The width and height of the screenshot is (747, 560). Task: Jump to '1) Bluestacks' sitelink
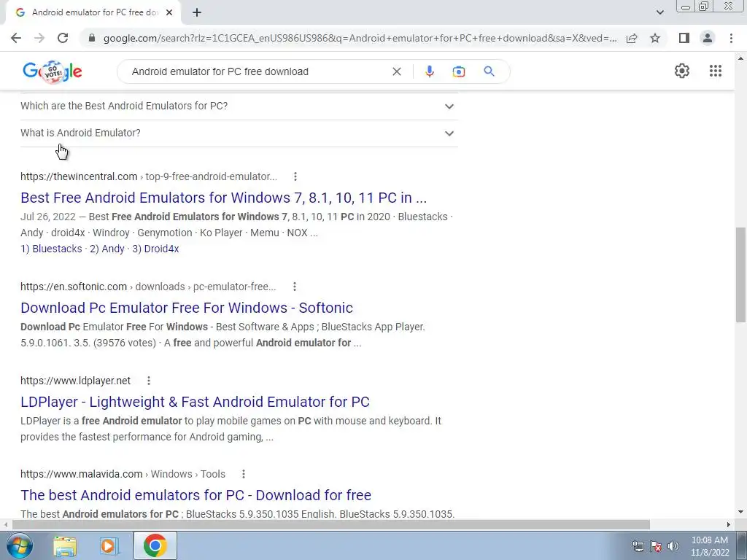[x=51, y=249]
